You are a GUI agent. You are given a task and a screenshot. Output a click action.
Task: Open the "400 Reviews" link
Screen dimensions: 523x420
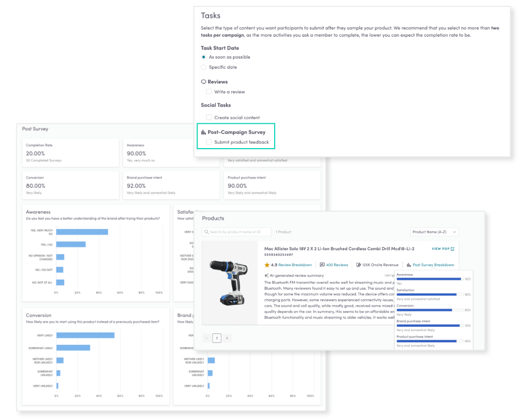[x=337, y=265]
